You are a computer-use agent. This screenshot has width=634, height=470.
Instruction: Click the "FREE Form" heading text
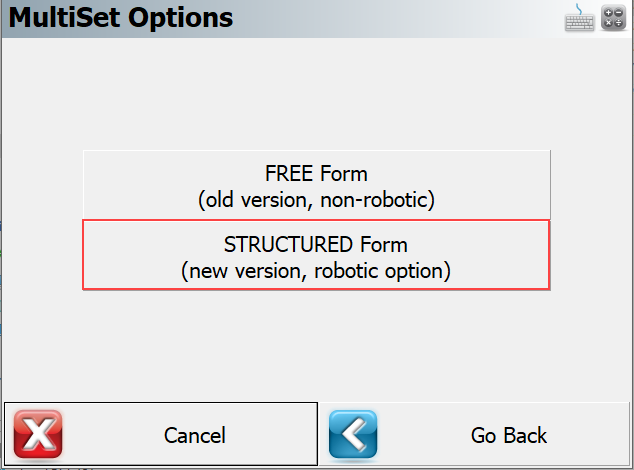coord(316,174)
